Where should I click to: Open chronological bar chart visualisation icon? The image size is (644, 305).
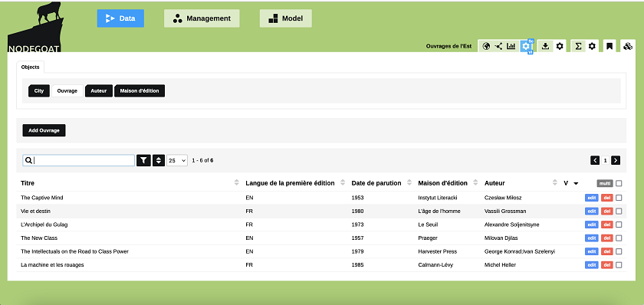pos(511,47)
